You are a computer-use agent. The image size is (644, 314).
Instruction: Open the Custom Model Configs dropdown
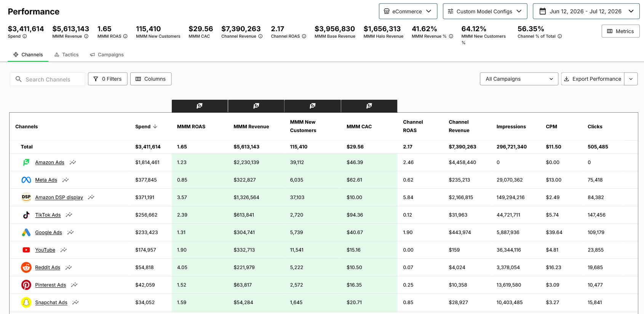click(485, 11)
